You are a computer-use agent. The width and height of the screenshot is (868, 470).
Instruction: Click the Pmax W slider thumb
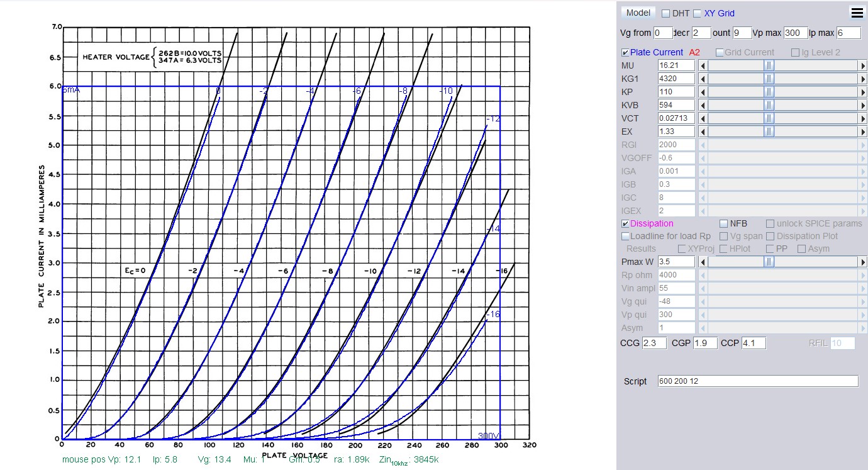pos(769,262)
